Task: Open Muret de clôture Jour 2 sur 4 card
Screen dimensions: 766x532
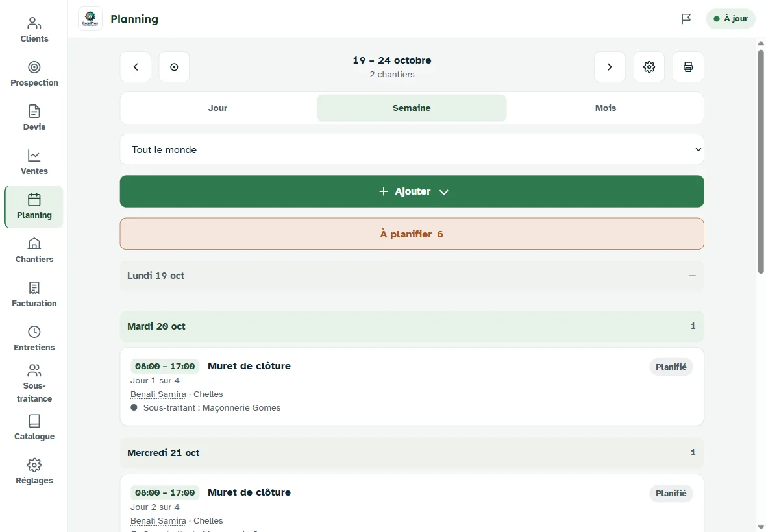Action: 412,503
